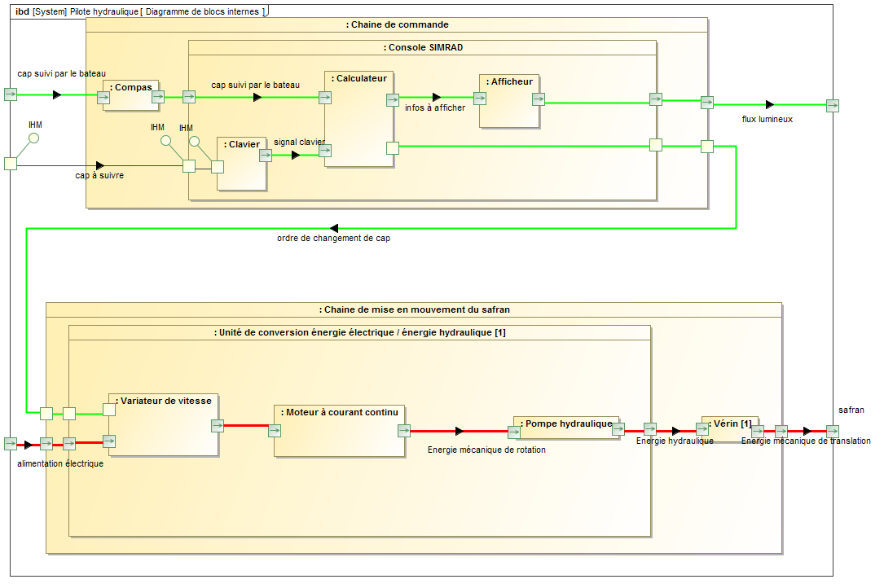Click the 'Energie mécanique de rotation' label

coord(486,450)
